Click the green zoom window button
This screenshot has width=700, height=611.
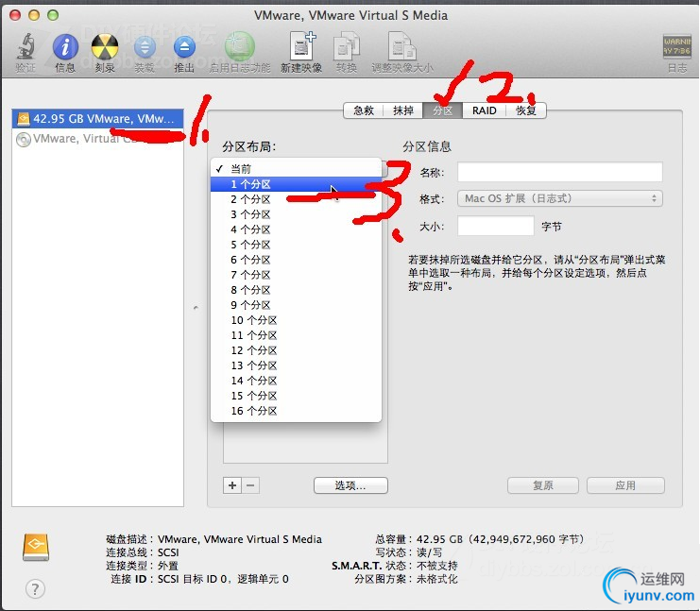pos(53,15)
